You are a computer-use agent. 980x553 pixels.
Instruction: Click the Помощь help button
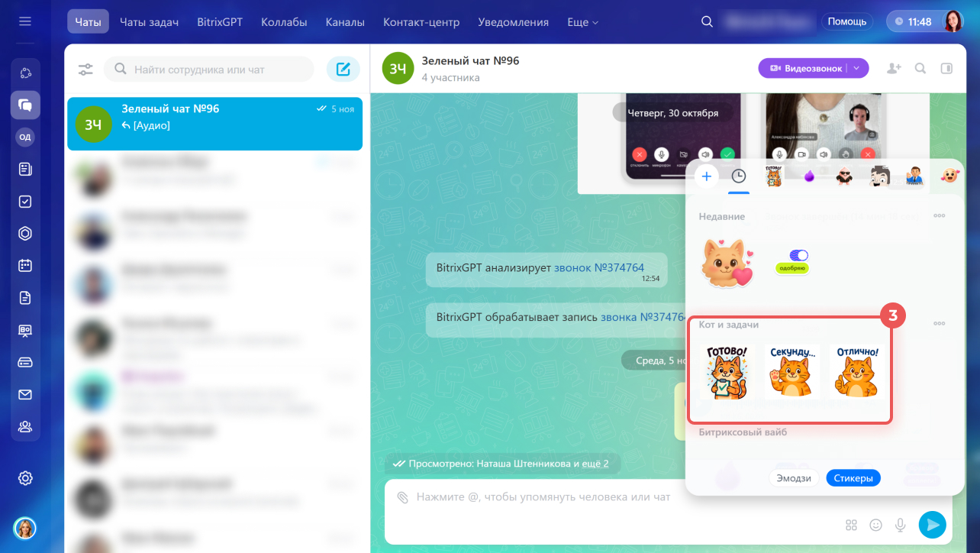(847, 21)
